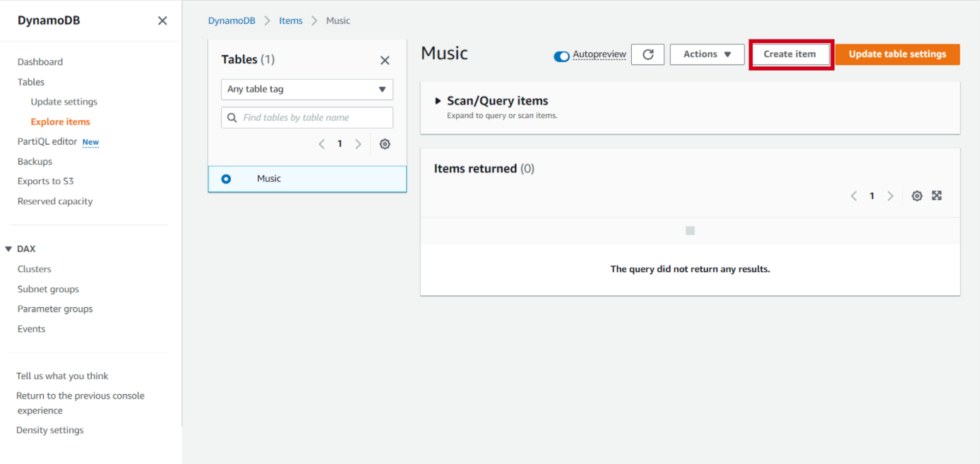The height and width of the screenshot is (464, 980).
Task: Refresh the Music table items
Action: (x=647, y=54)
